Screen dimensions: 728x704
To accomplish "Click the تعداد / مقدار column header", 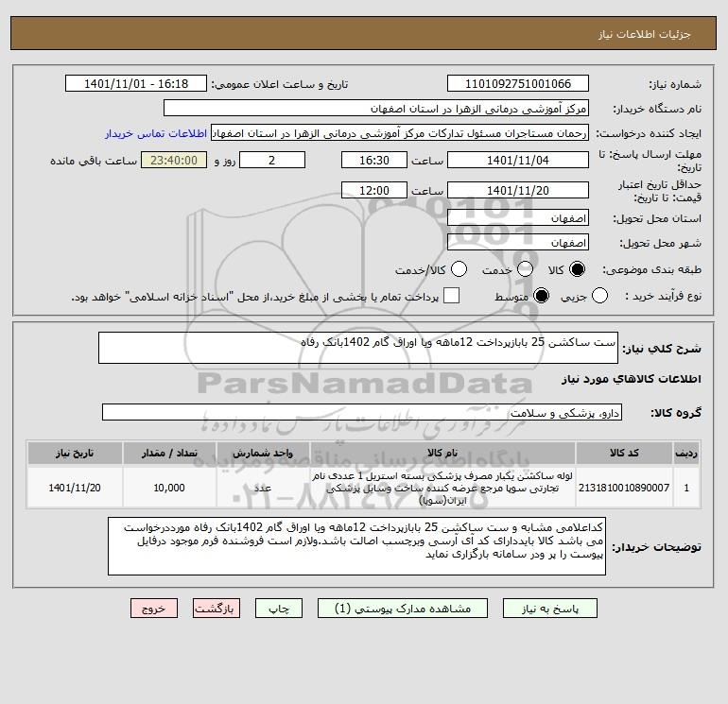I will pyautogui.click(x=169, y=453).
